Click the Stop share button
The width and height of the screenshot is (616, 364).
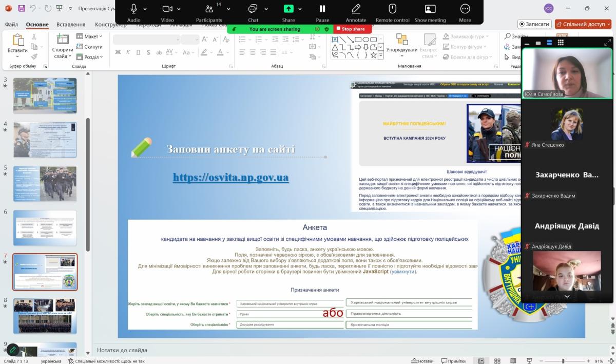pos(351,29)
